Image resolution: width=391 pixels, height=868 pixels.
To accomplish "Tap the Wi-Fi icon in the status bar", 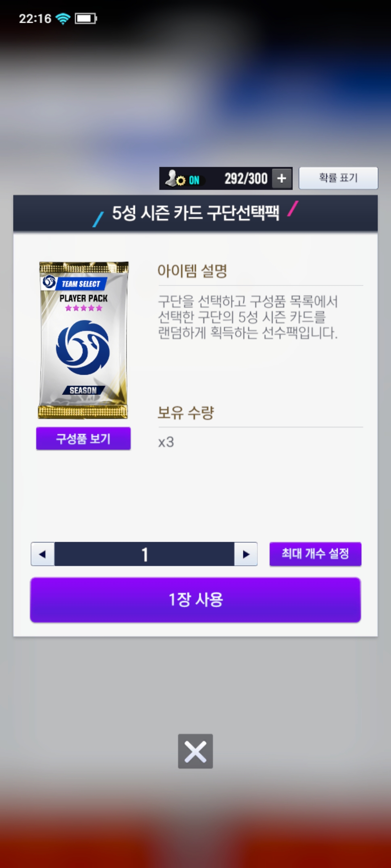I will (63, 18).
